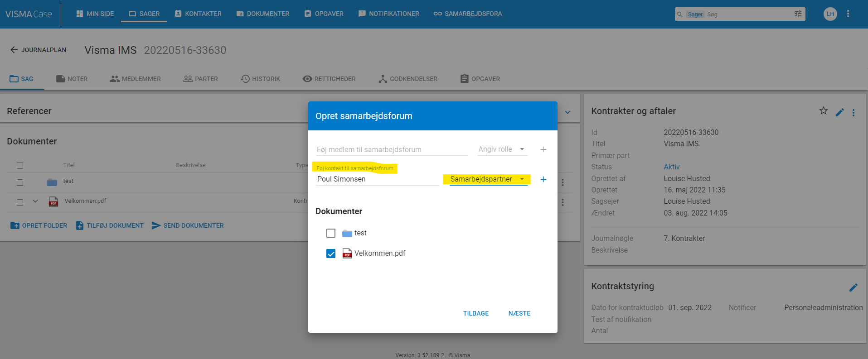Open the Min Side page

point(95,14)
